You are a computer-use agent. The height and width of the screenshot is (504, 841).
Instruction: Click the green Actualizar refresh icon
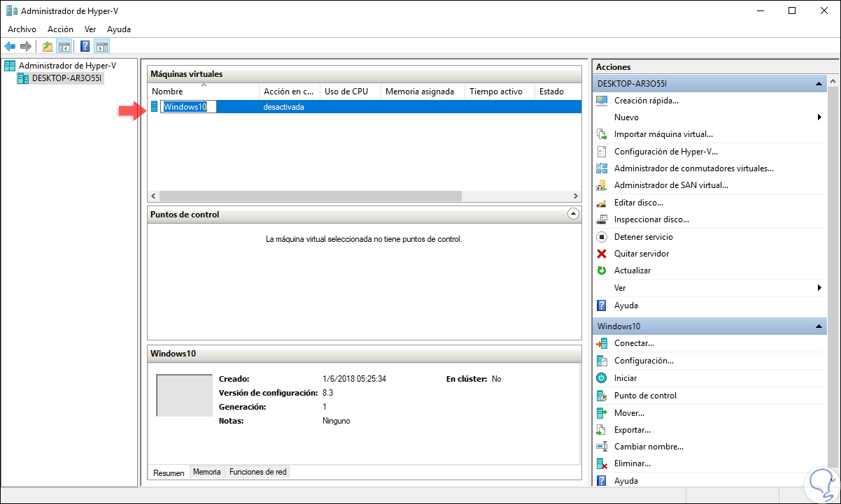602,271
